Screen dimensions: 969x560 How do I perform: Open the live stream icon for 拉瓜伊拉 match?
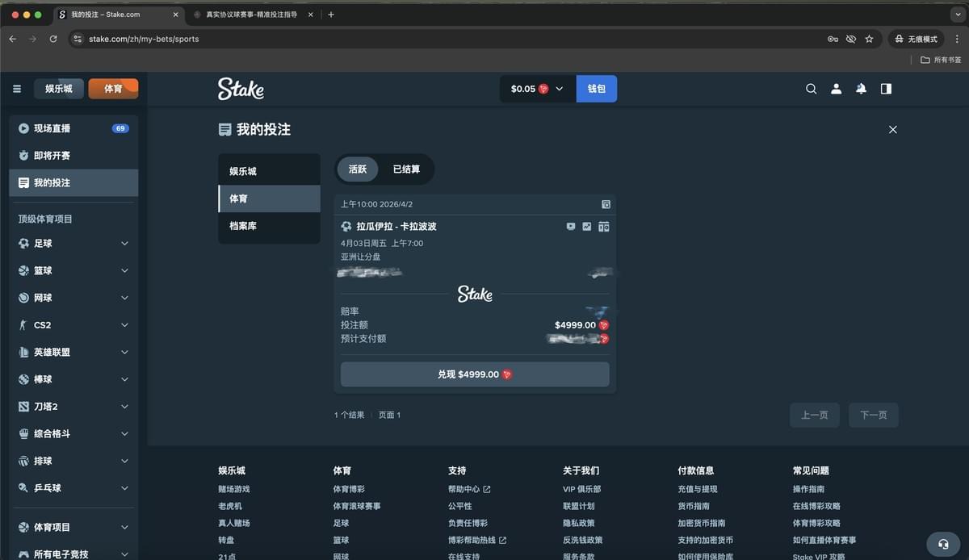point(572,227)
